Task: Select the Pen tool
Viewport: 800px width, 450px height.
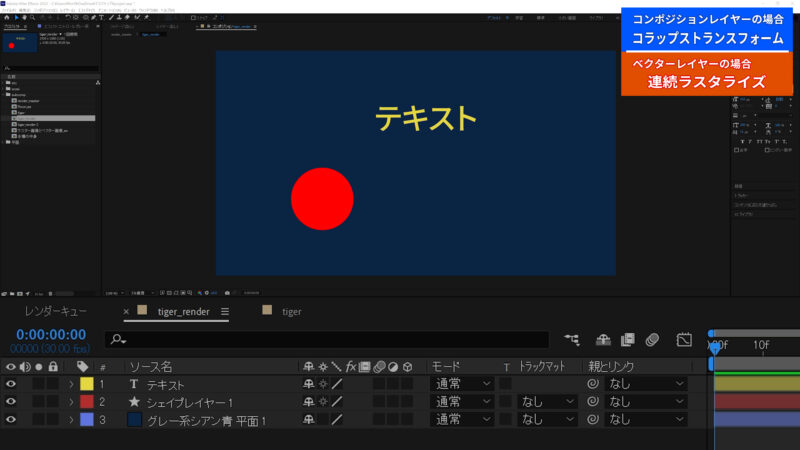Action: coord(93,17)
